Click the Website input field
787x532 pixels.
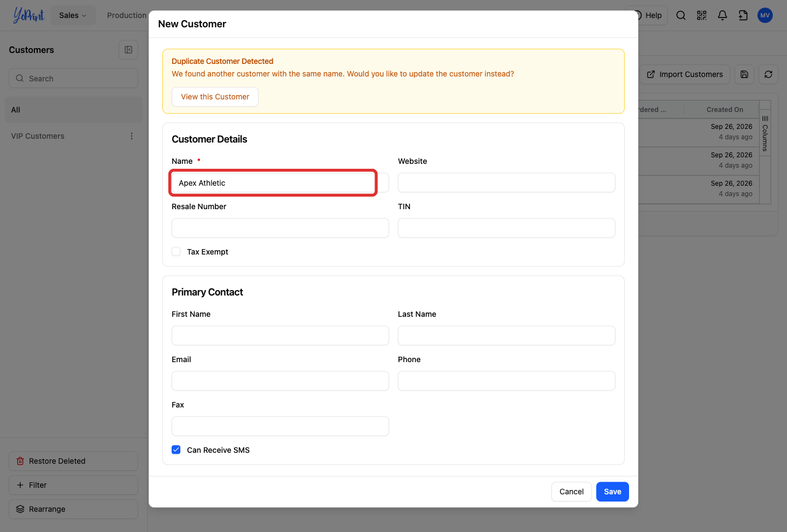coord(507,183)
